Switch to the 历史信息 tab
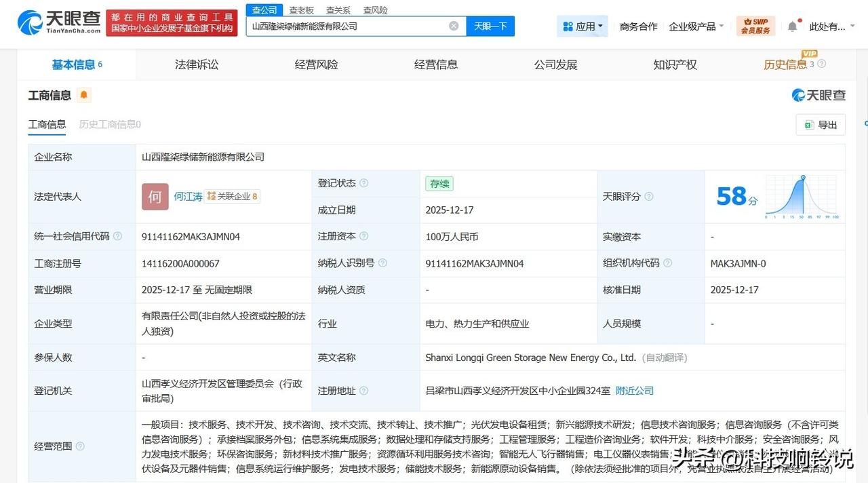Image resolution: width=868 pixels, height=483 pixels. click(785, 64)
